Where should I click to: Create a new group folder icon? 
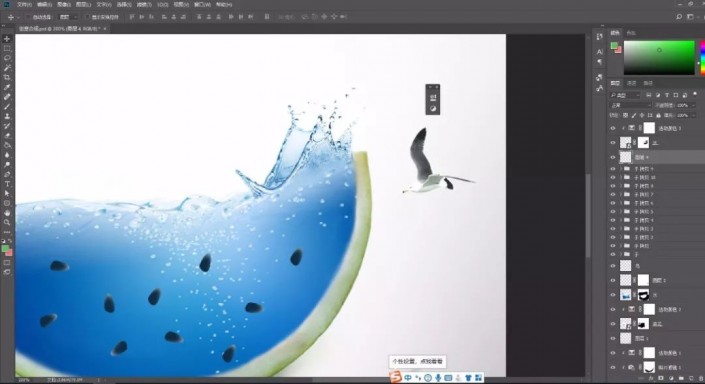(682, 379)
